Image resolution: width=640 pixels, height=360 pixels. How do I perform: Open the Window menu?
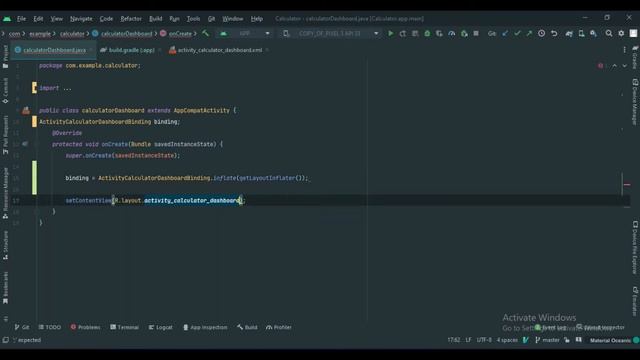(233, 19)
